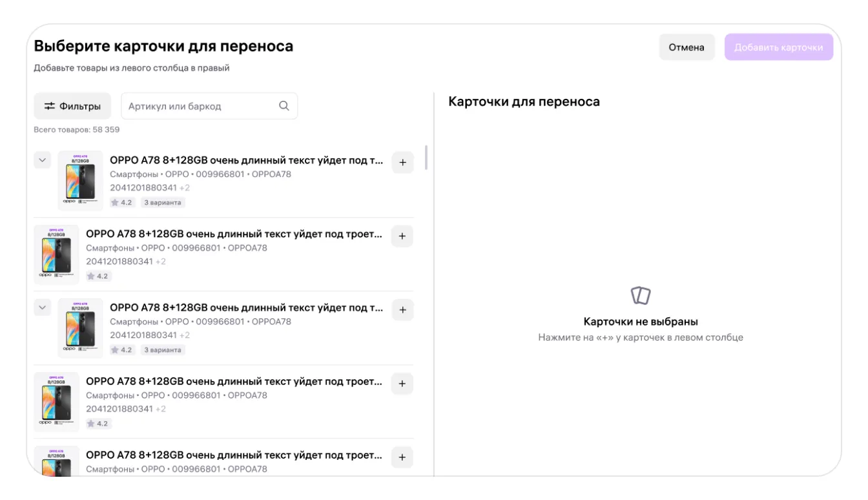This screenshot has height=500, width=868.
Task: Add the fourth OPPO A78 card using plus
Action: coord(402,384)
